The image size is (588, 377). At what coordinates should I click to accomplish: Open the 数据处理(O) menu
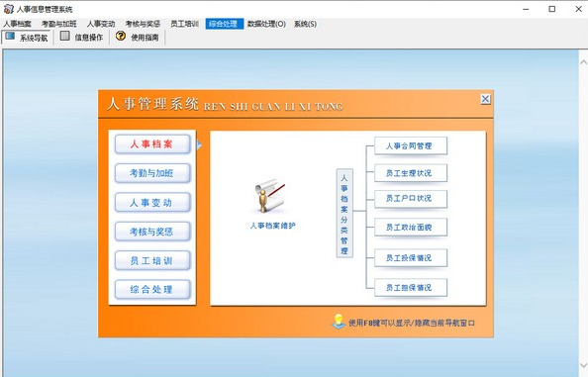[x=266, y=24]
